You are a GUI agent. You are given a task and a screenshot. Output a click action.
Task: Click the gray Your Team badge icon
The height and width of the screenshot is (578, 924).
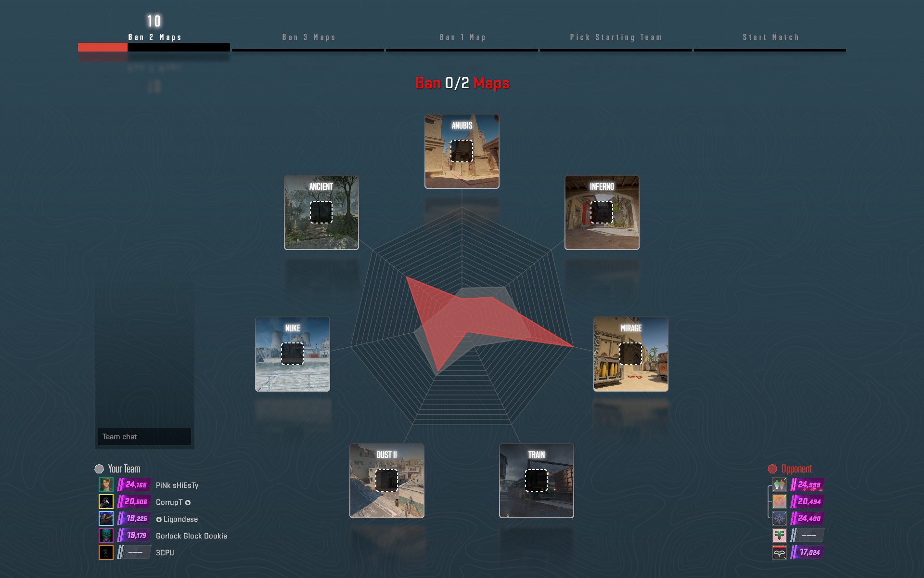[99, 469]
